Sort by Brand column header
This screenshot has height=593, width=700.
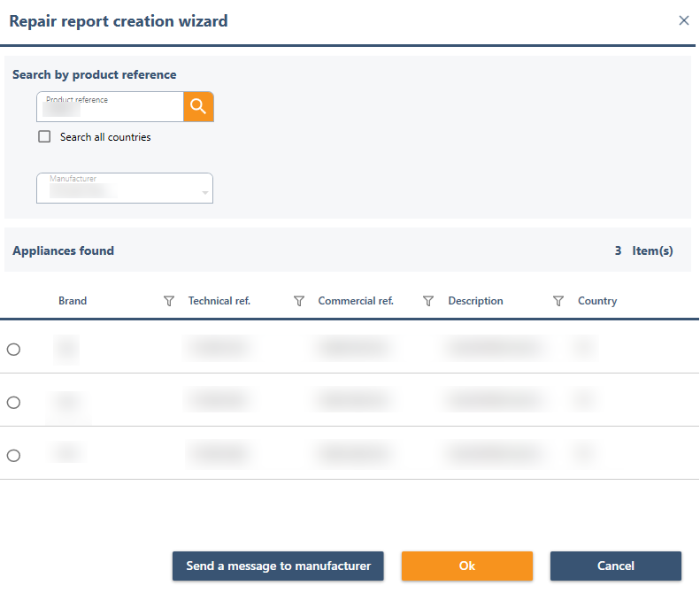pos(73,301)
